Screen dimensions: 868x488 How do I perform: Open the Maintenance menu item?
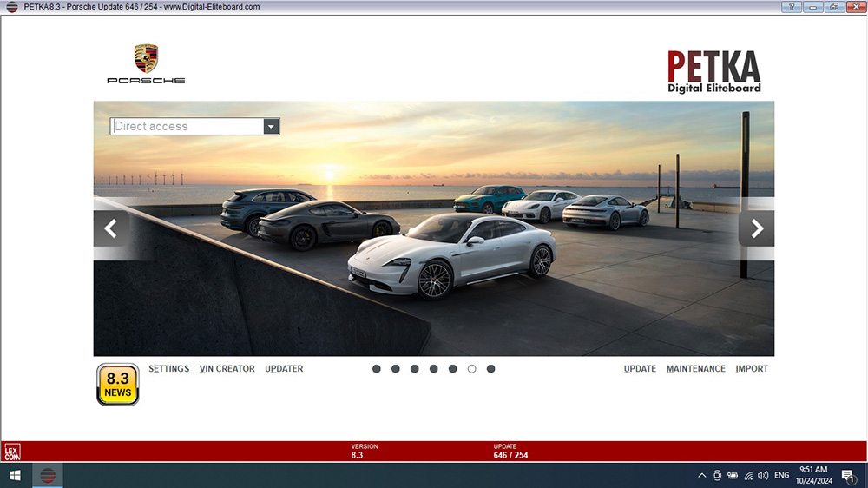click(x=696, y=369)
